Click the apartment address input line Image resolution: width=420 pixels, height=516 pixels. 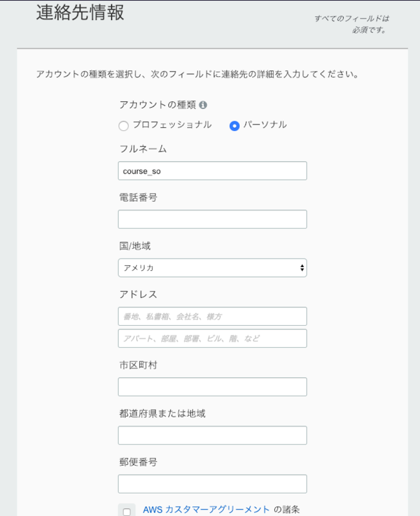coord(212,338)
